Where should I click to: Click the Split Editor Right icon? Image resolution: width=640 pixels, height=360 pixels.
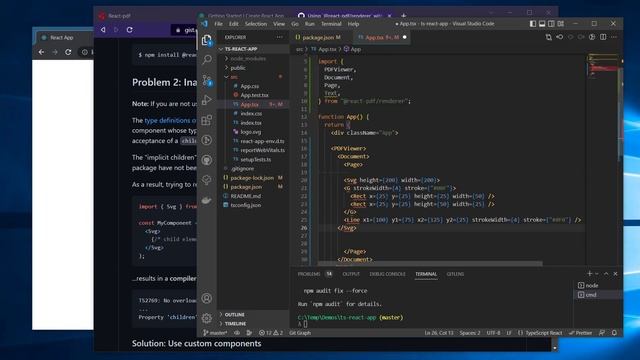click(x=603, y=37)
